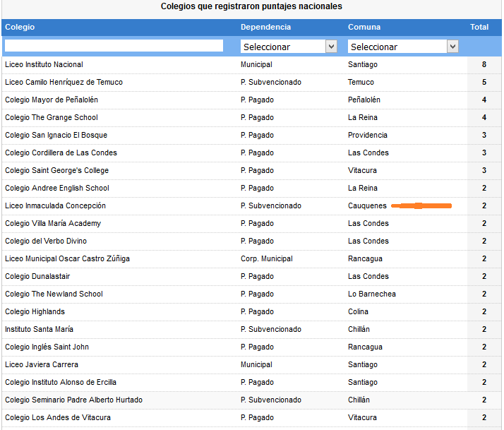504x430 pixels.
Task: Click Colegio Highlands
Action: [35, 311]
